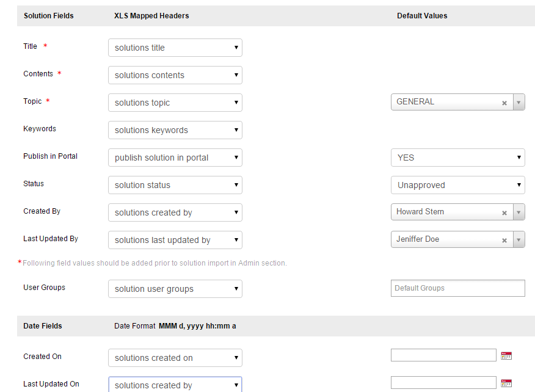Click the Created On default date field

pos(443,355)
